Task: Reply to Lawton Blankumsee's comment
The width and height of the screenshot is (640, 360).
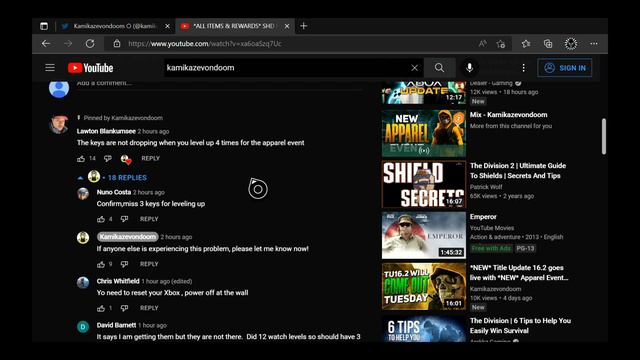Action: point(151,158)
